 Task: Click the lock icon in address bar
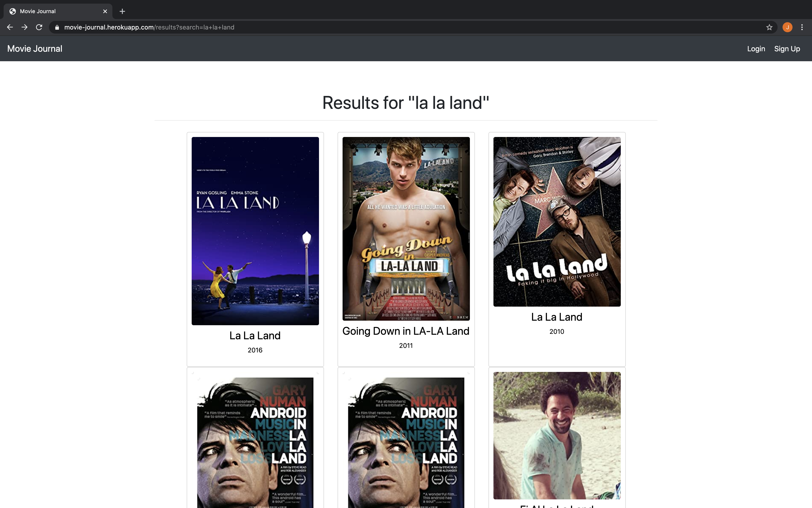[57, 27]
